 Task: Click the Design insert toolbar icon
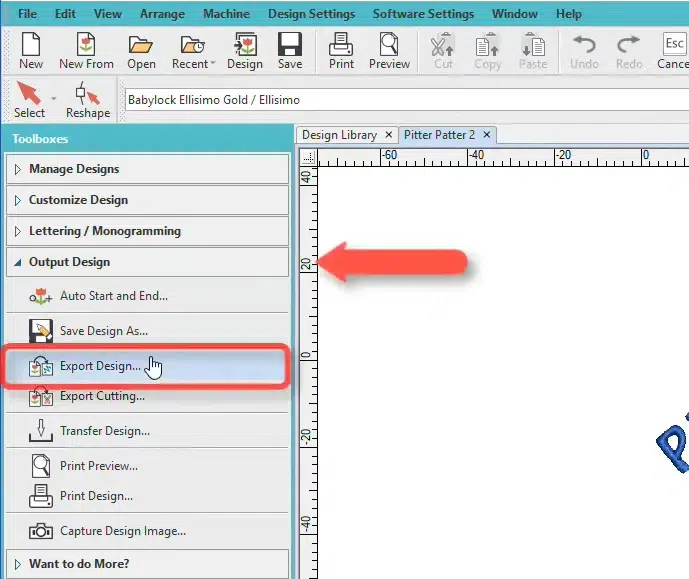[245, 51]
